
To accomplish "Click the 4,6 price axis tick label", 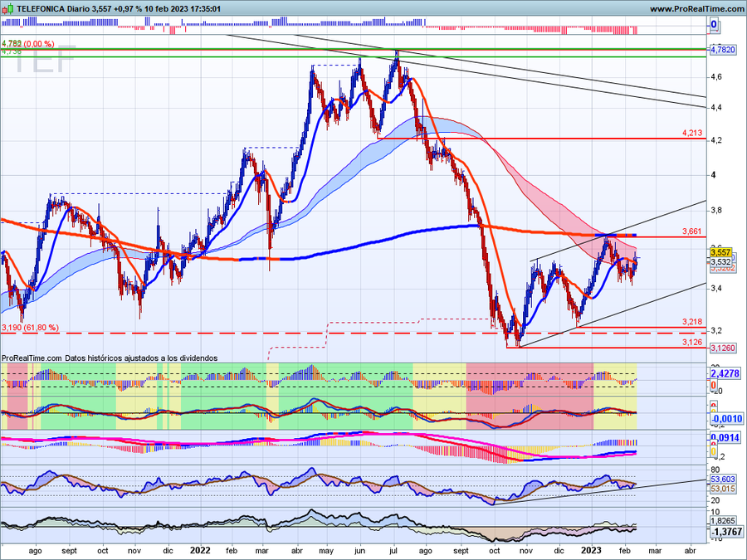I will pos(716,76).
